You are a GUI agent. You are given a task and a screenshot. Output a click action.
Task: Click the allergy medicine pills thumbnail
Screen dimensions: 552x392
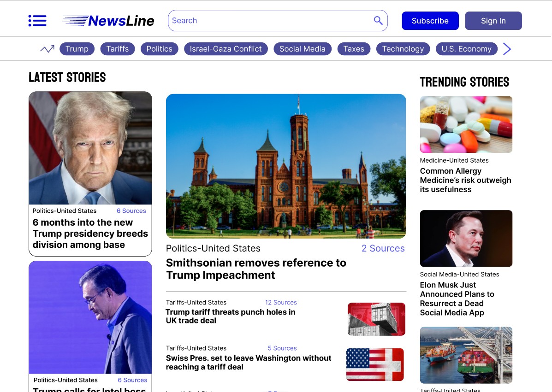click(x=466, y=124)
